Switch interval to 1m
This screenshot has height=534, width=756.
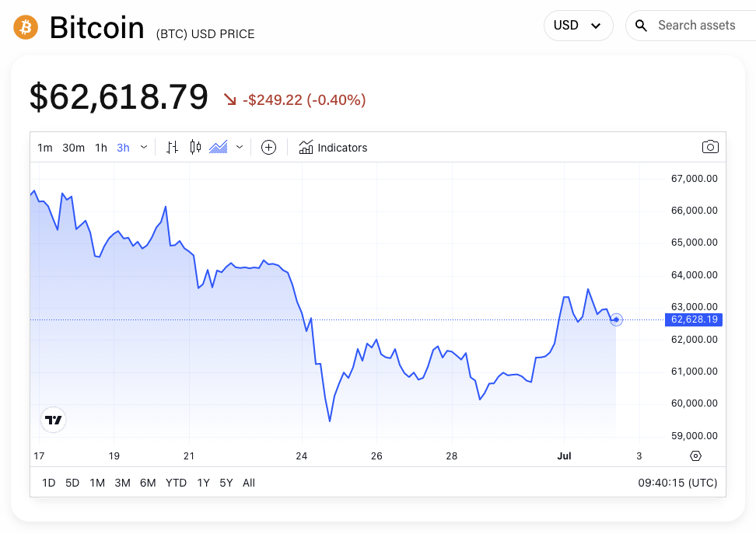tap(44, 147)
